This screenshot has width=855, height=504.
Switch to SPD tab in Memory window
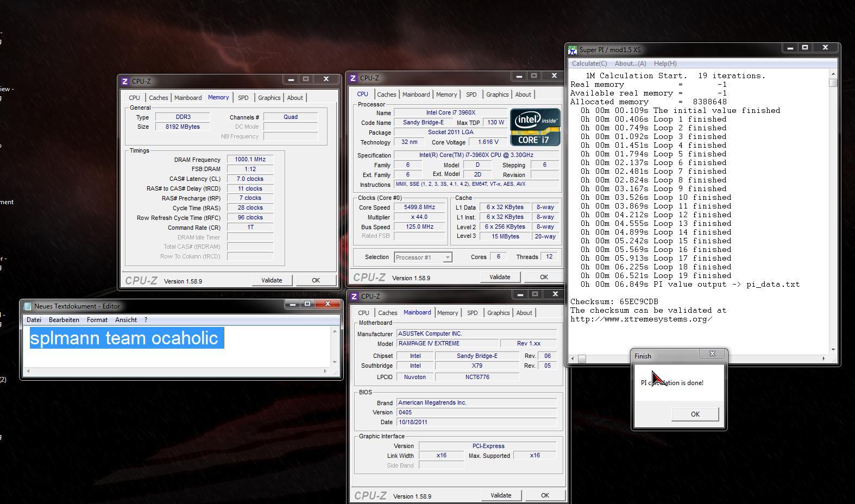243,98
